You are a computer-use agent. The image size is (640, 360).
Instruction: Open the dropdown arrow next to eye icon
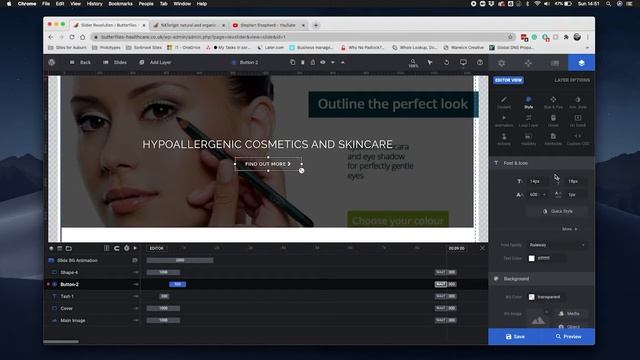[333, 62]
